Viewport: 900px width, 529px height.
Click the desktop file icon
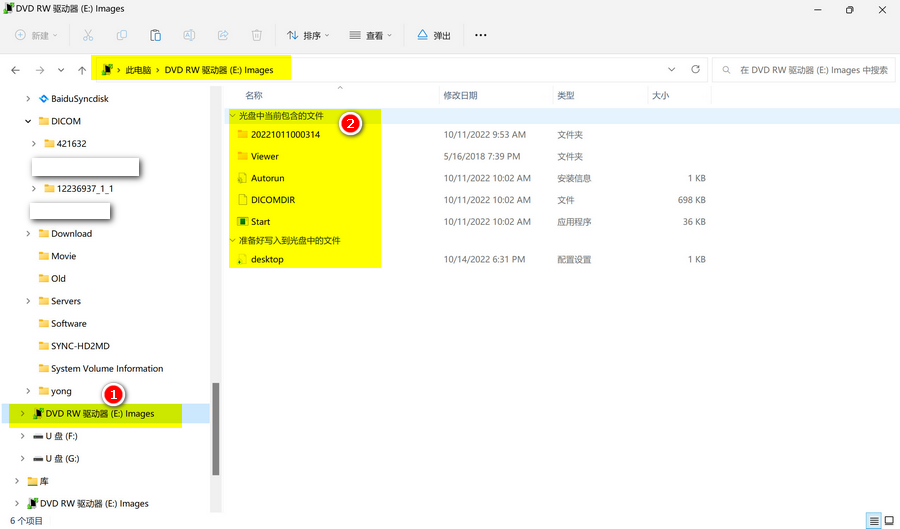[x=242, y=259]
